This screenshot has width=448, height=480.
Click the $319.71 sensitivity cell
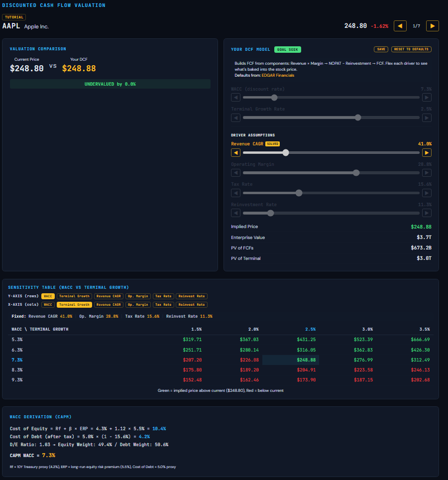(192, 340)
